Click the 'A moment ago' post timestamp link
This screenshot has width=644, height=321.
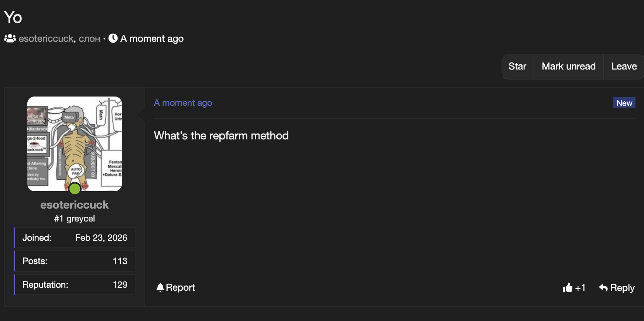click(x=183, y=103)
